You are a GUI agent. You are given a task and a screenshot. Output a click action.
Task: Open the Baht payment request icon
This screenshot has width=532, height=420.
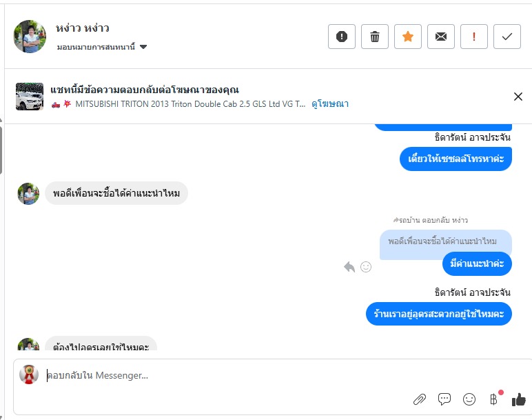493,399
